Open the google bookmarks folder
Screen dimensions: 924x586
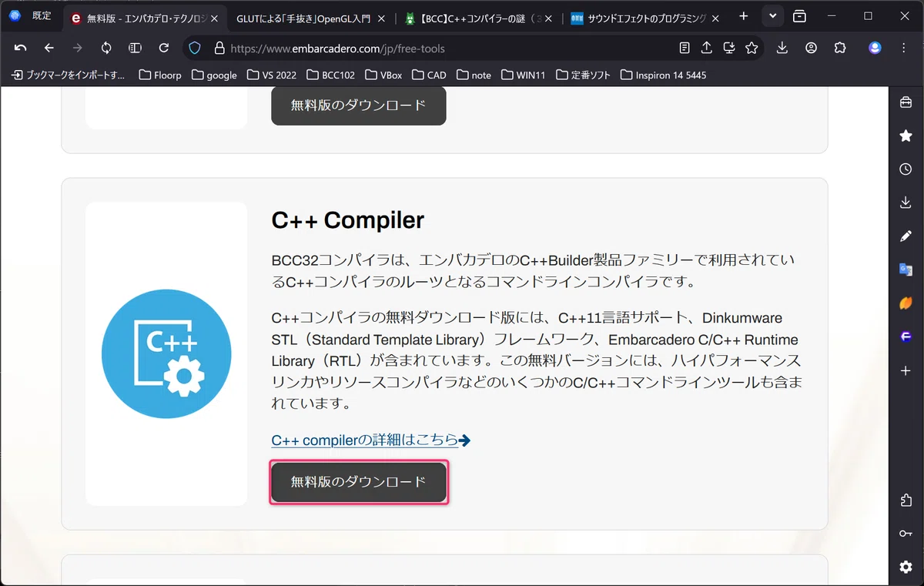tap(214, 75)
